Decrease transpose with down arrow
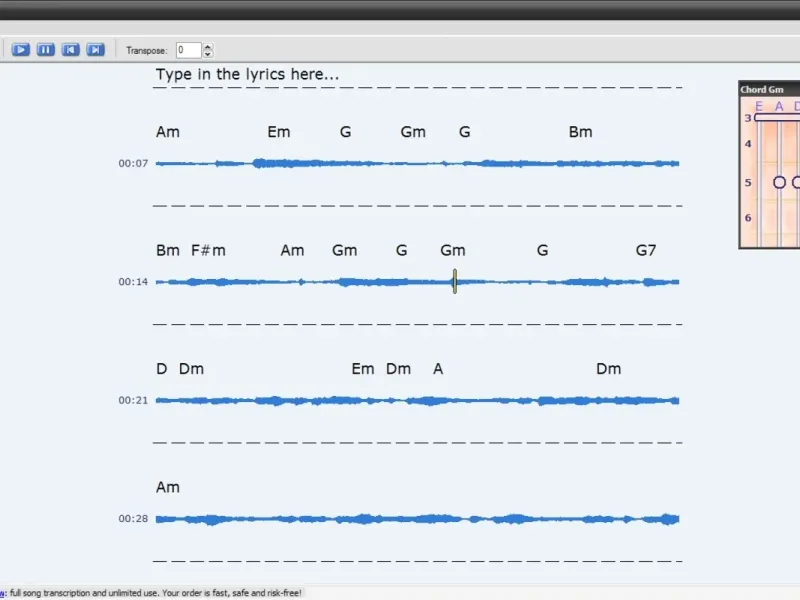 tap(208, 54)
